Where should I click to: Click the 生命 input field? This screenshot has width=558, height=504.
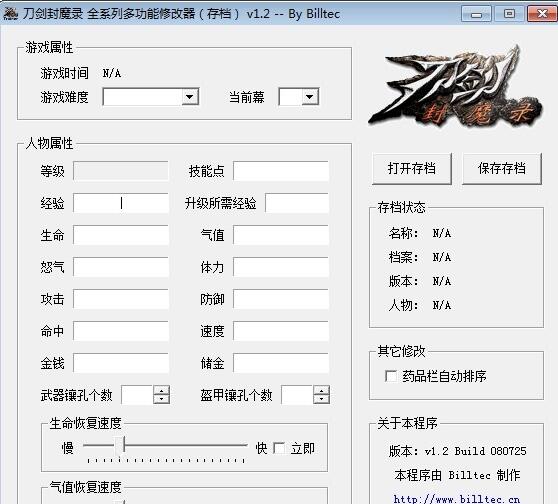121,235
